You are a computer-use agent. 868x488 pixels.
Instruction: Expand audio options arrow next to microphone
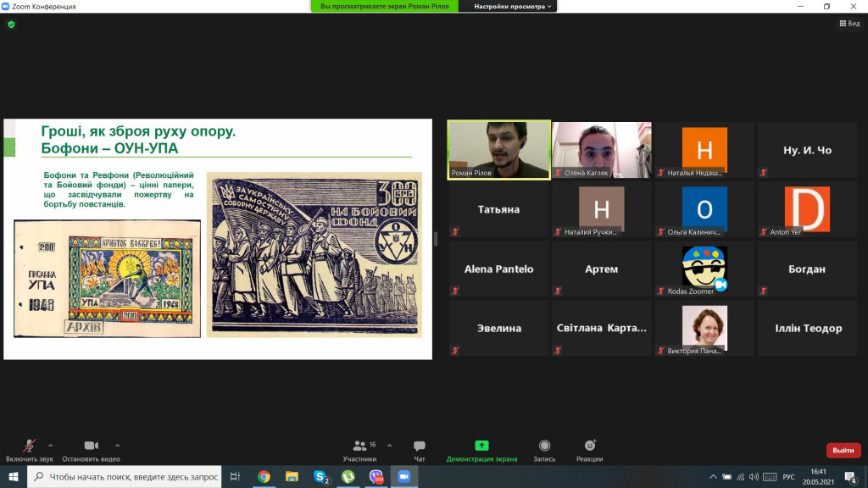click(50, 446)
